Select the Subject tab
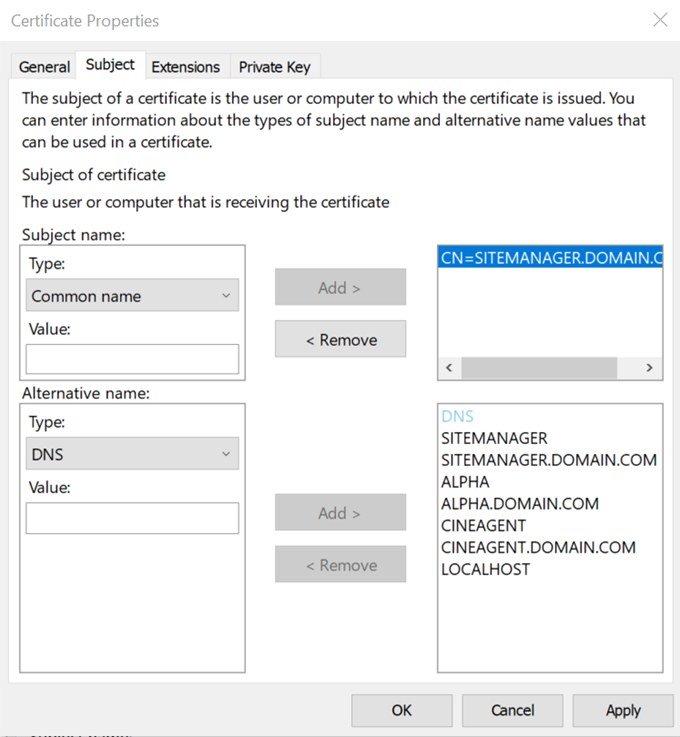Screen dimensions: 680x737 [x=110, y=65]
